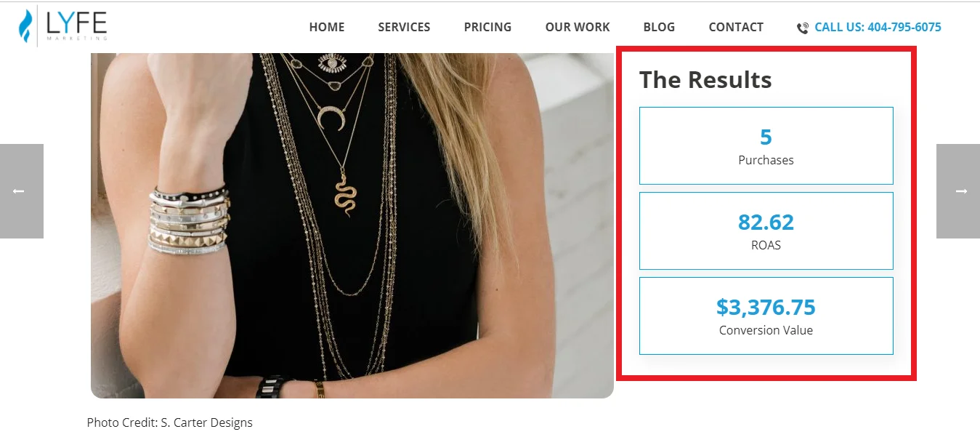Open the SERVICES menu
980x445 pixels.
[404, 27]
